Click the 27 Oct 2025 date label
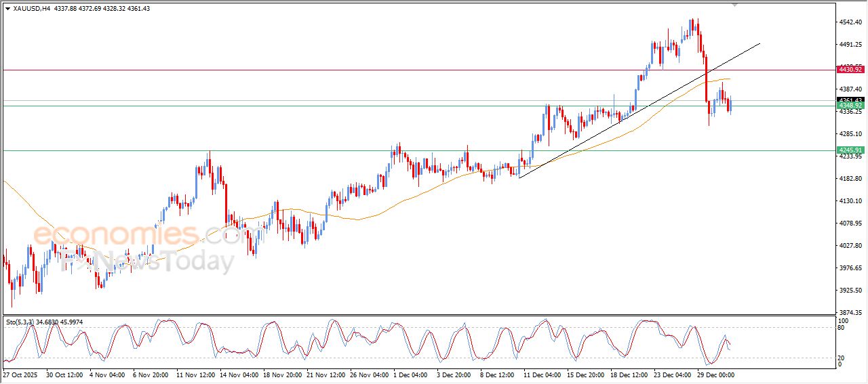868x384 pixels. 20,375
